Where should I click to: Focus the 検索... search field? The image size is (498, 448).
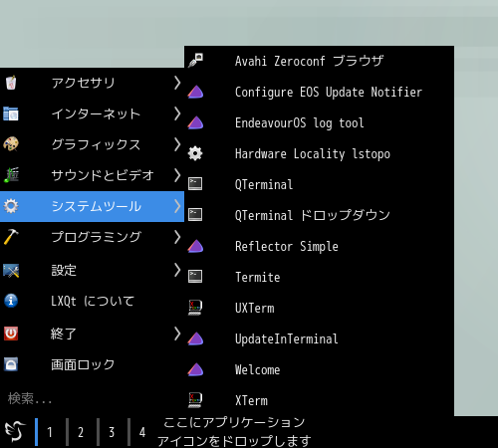tap(92, 398)
